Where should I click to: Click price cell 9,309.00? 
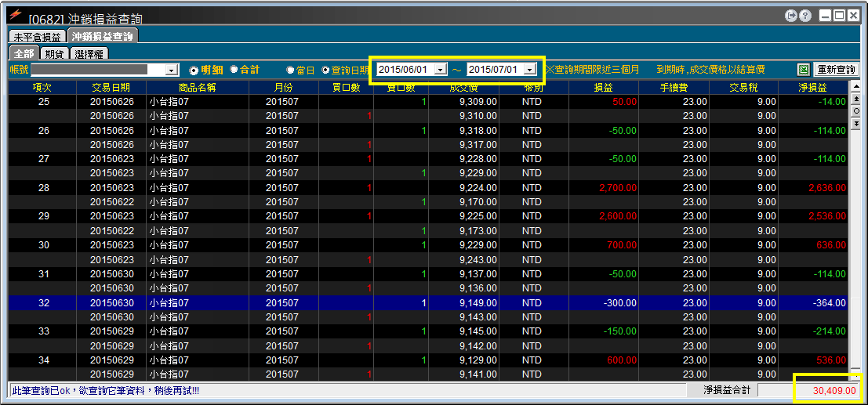coord(478,102)
